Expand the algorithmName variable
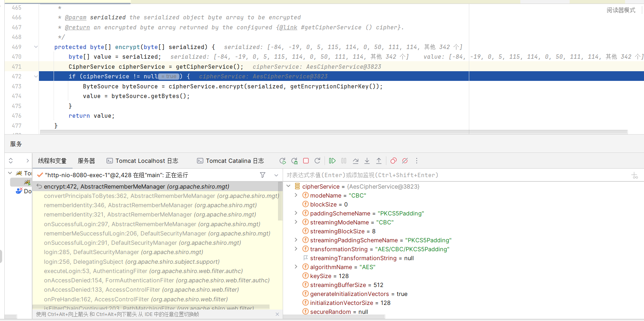This screenshot has height=321, width=644. click(296, 267)
